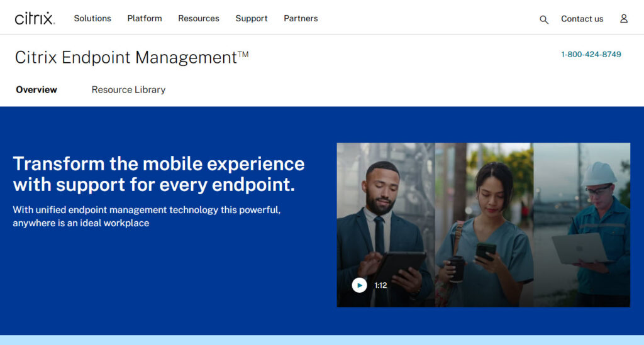Open the Support menu
This screenshot has height=345, width=644.
[252, 18]
